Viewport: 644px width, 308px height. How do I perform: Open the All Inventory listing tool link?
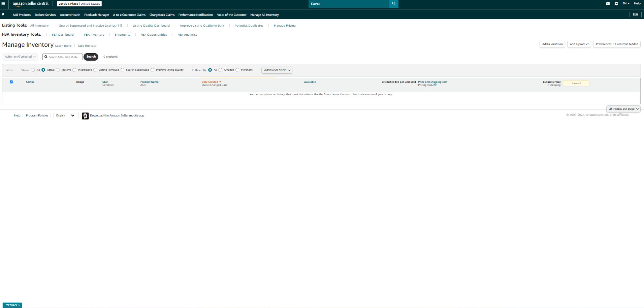coord(39,26)
